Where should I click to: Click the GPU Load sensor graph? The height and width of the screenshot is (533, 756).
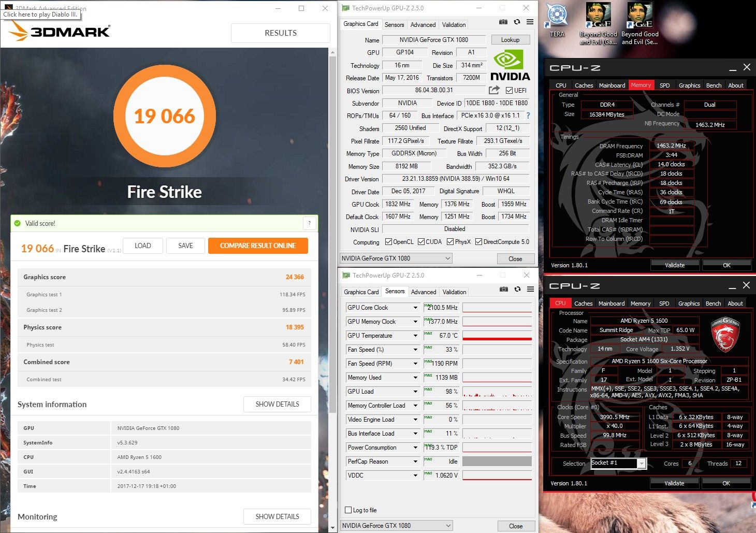click(497, 392)
